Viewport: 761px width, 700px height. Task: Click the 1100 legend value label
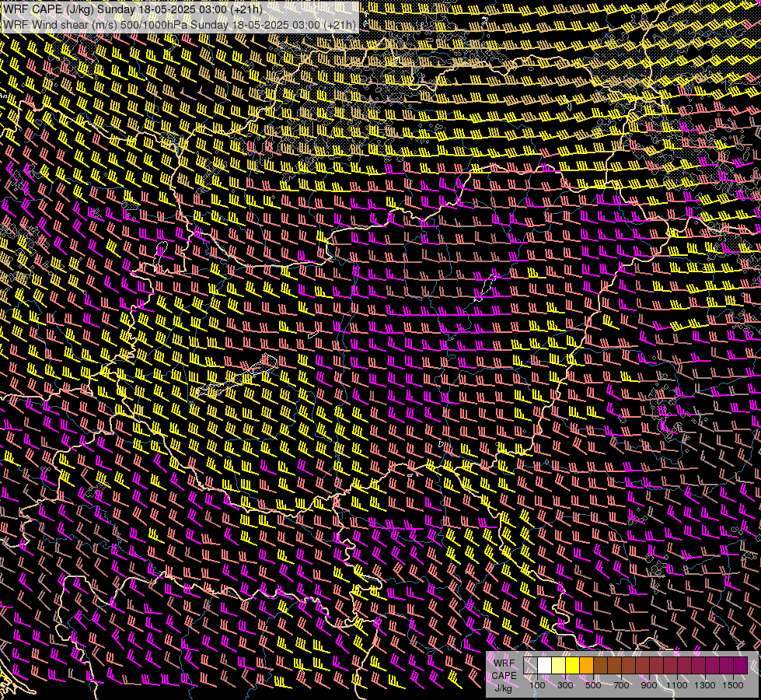click(677, 685)
